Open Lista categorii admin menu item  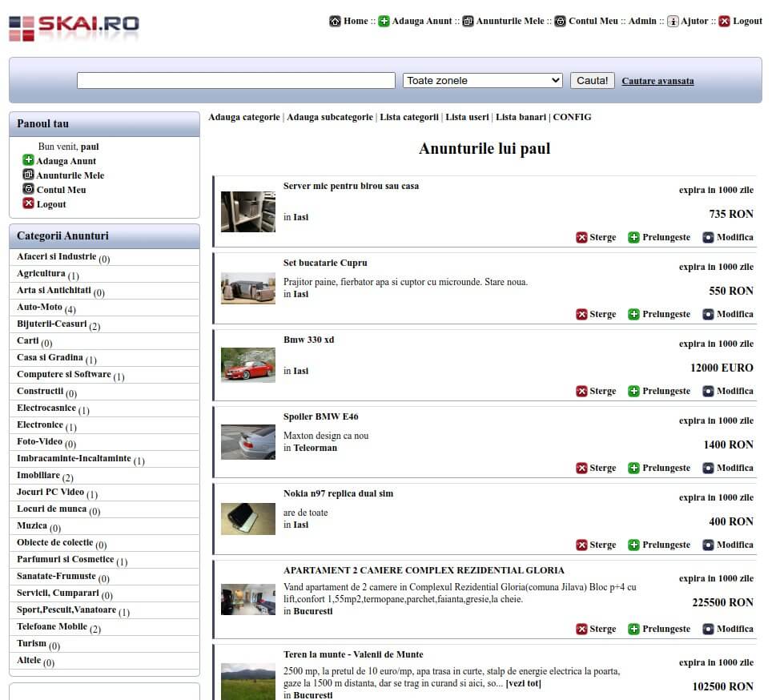coord(409,117)
